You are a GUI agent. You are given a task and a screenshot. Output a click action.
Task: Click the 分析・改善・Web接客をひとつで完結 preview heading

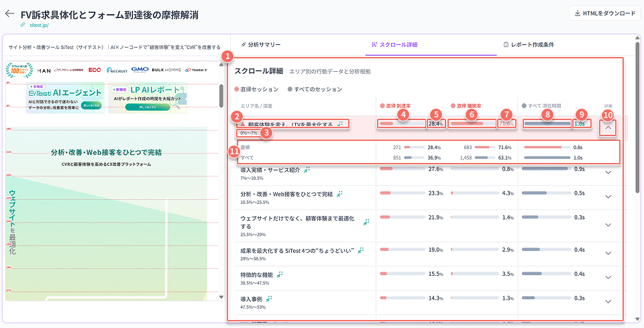(x=107, y=153)
